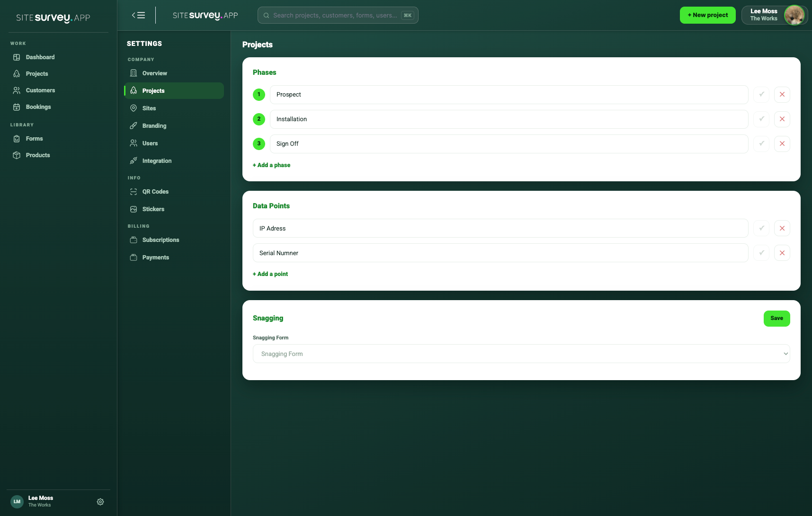This screenshot has width=812, height=516.
Task: Delete the Installation phase with red X
Action: pyautogui.click(x=782, y=119)
